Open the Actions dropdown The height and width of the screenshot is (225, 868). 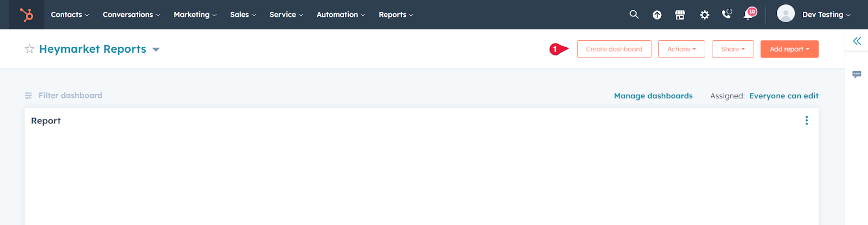[x=681, y=49]
